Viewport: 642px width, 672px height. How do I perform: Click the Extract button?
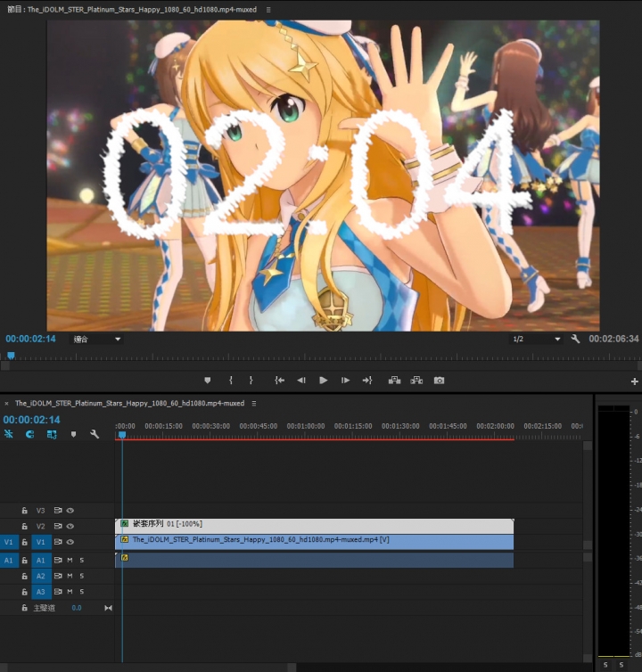coord(416,381)
